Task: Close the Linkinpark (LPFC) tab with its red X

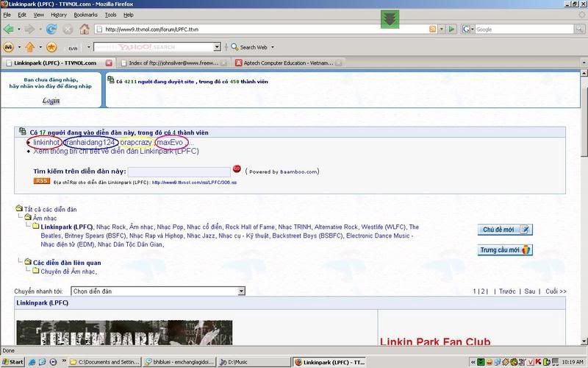Action: tap(109, 63)
